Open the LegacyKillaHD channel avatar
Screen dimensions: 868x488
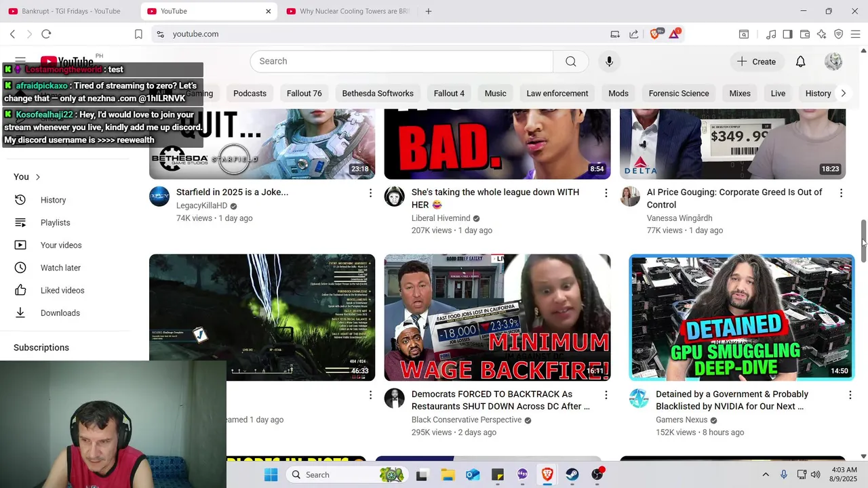click(159, 197)
